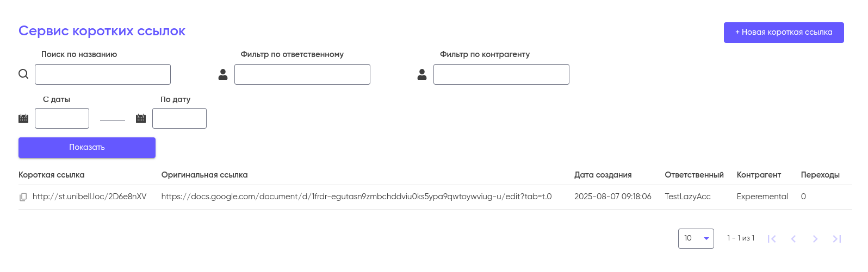Go to the next page of results
The width and height of the screenshot is (868, 272).
[815, 239]
